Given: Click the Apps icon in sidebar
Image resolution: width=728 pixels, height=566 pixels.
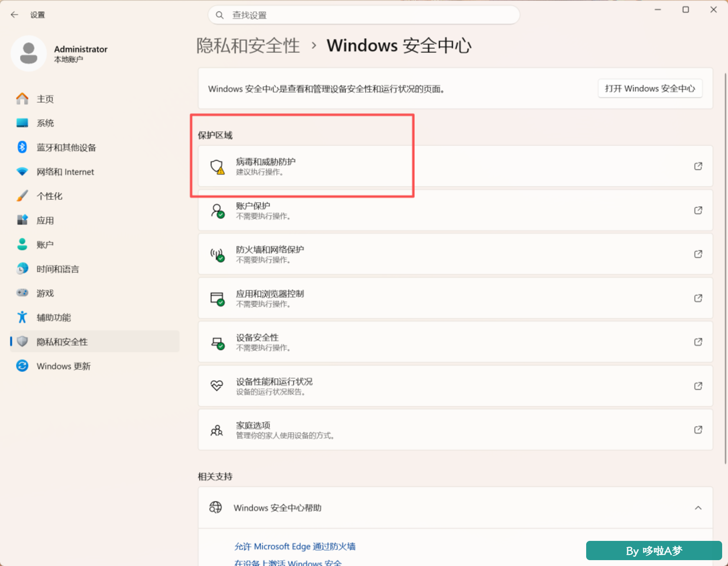Looking at the screenshot, I should coord(22,220).
